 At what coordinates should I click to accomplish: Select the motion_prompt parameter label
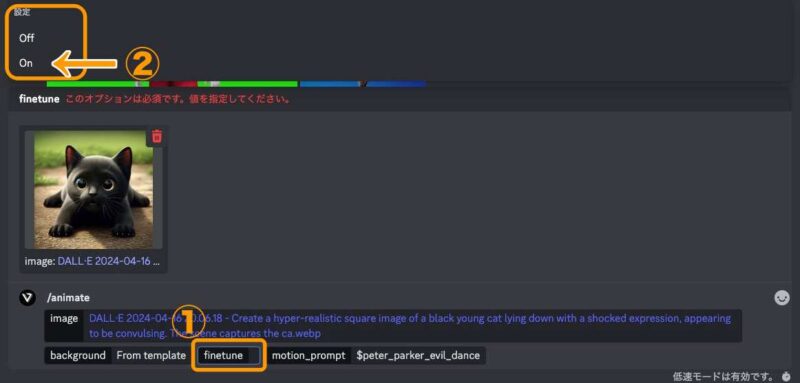click(309, 355)
